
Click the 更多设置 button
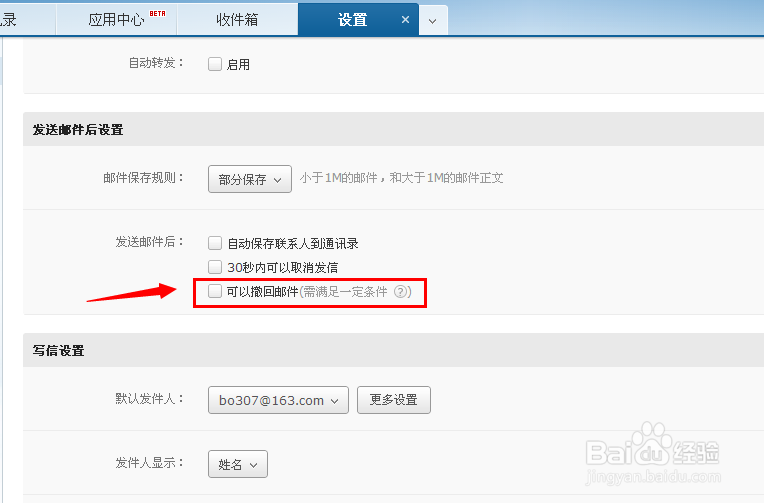(394, 400)
